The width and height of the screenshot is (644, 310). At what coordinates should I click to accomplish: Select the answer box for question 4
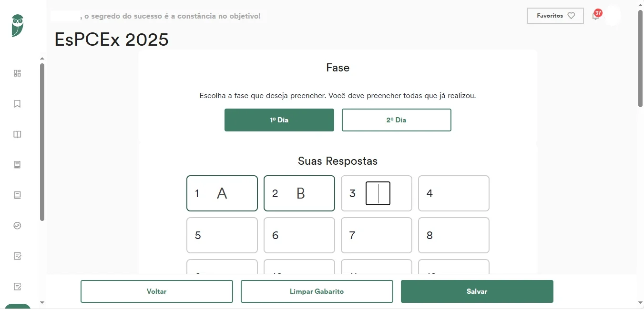(x=453, y=193)
